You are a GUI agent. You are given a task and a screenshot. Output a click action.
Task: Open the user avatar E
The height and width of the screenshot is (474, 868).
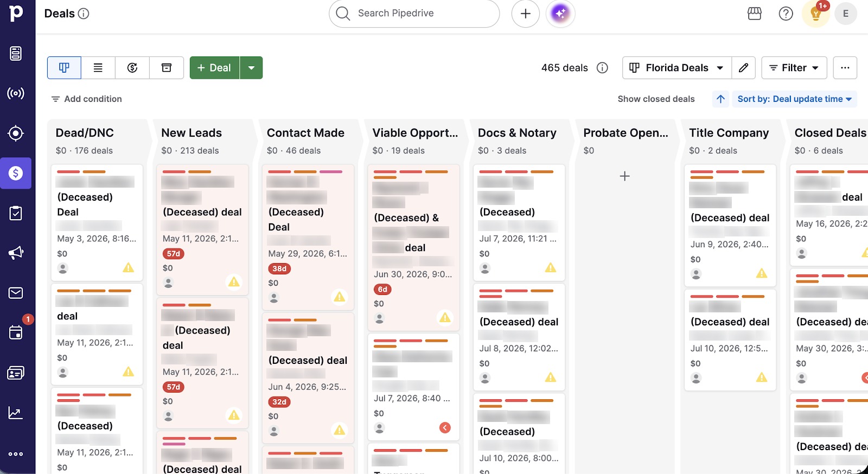click(x=845, y=14)
